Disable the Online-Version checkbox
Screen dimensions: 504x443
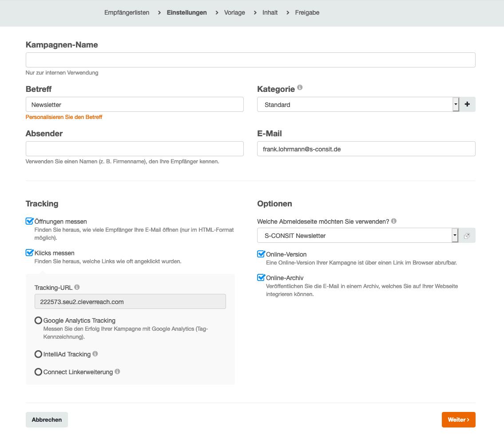261,254
